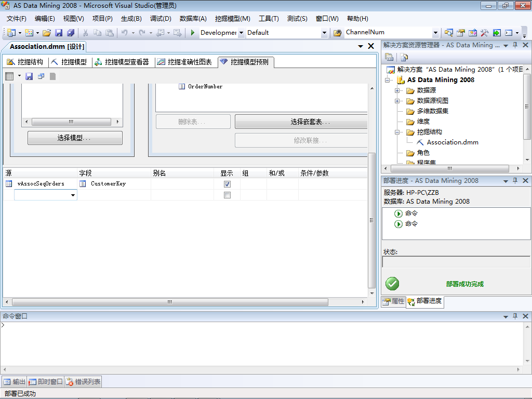Click the vAssocSeqOrders source cell

pos(41,183)
